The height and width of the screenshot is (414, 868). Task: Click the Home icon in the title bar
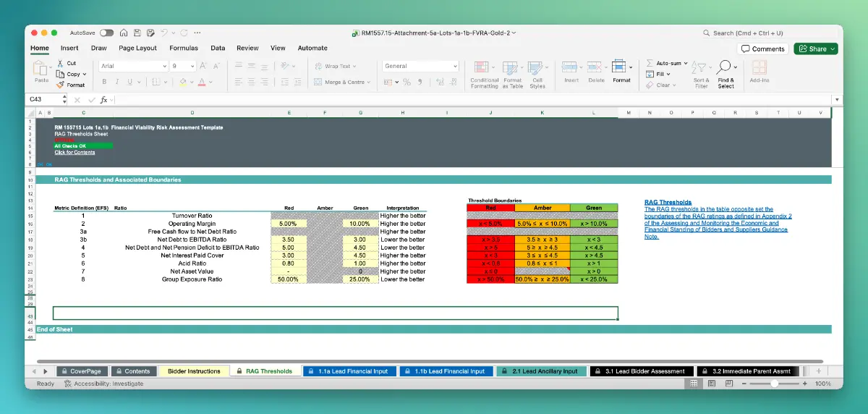coord(124,33)
